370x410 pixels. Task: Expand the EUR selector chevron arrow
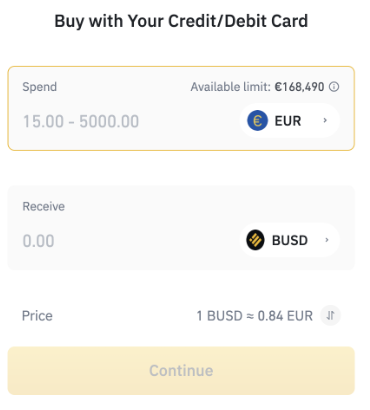(x=325, y=120)
